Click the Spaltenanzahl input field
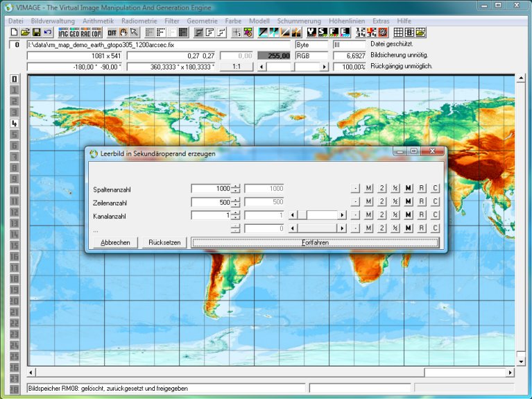 click(x=211, y=189)
